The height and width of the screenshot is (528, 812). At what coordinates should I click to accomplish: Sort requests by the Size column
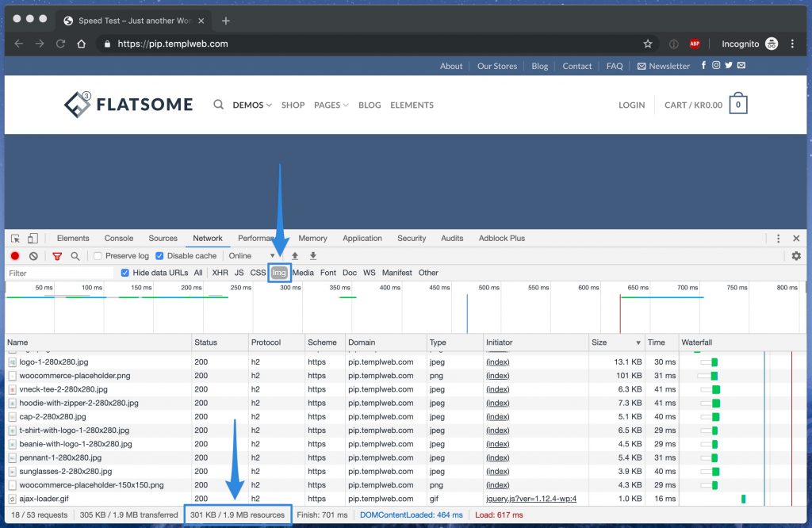(616, 342)
